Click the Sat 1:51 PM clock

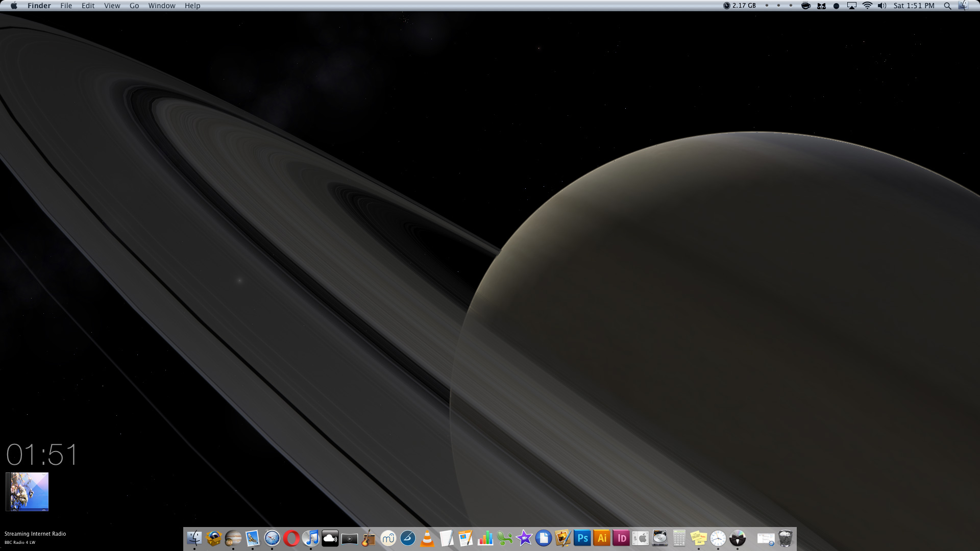[x=914, y=6]
